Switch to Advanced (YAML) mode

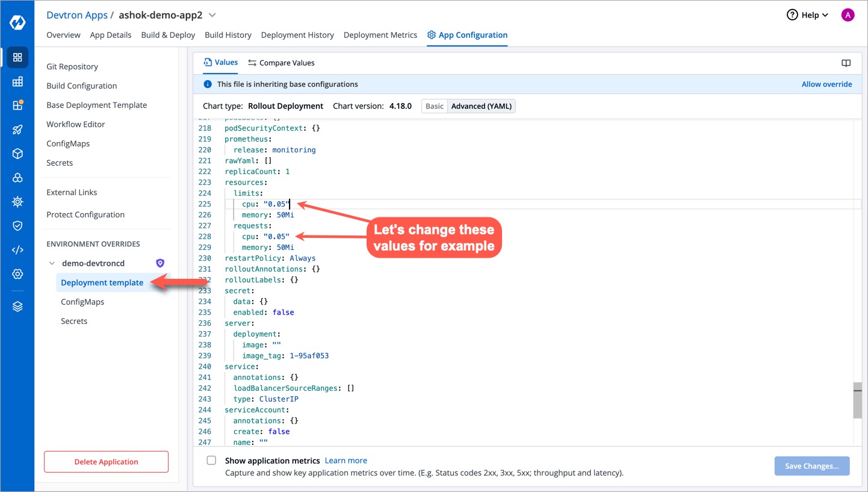pyautogui.click(x=481, y=106)
